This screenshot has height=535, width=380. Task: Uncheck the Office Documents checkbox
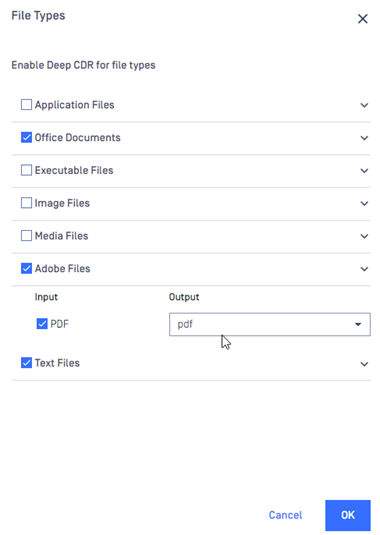26,137
